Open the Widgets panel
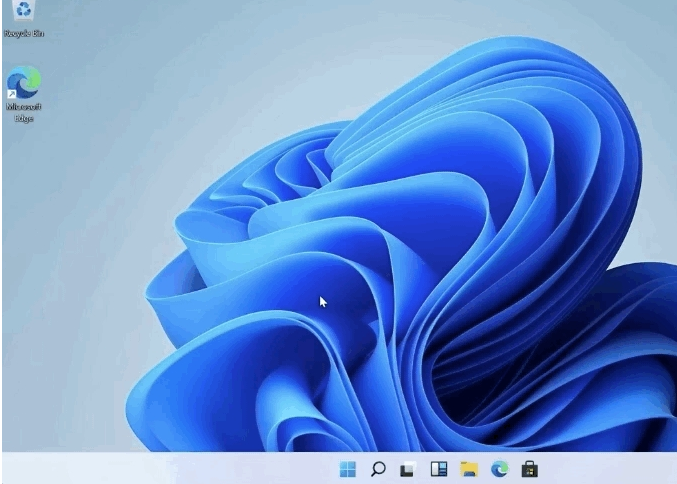Viewport: 677px width, 484px height. (438, 468)
